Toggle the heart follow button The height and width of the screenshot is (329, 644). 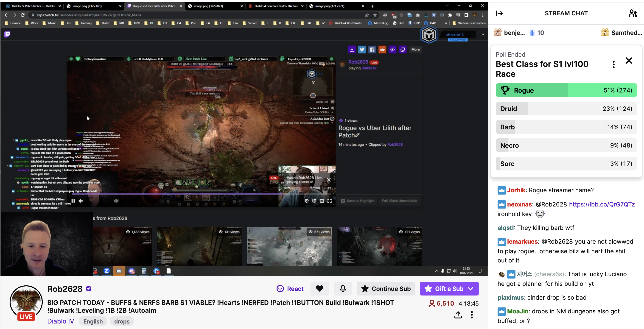[319, 288]
